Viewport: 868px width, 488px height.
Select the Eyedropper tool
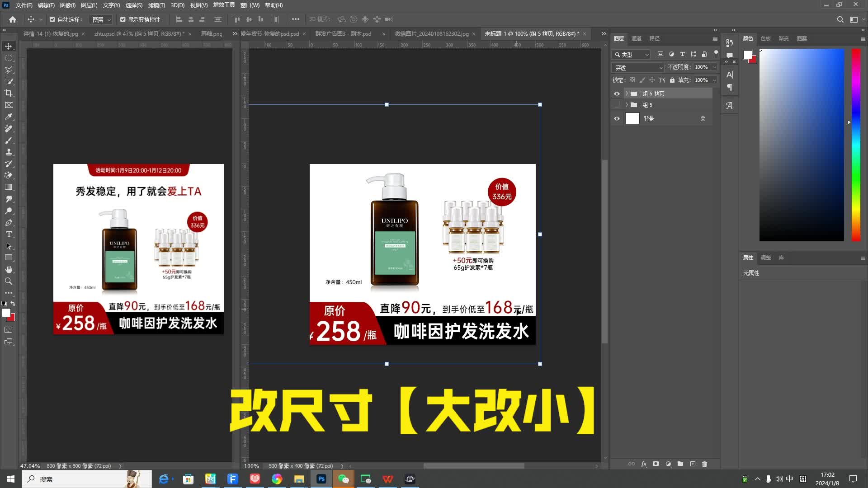coord(9,117)
